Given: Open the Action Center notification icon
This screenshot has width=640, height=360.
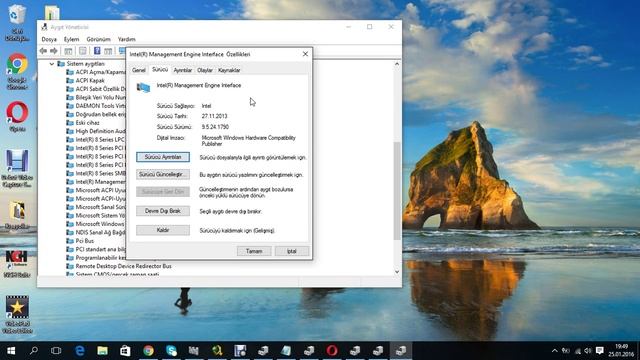Looking at the screenshot, I should click(600, 351).
